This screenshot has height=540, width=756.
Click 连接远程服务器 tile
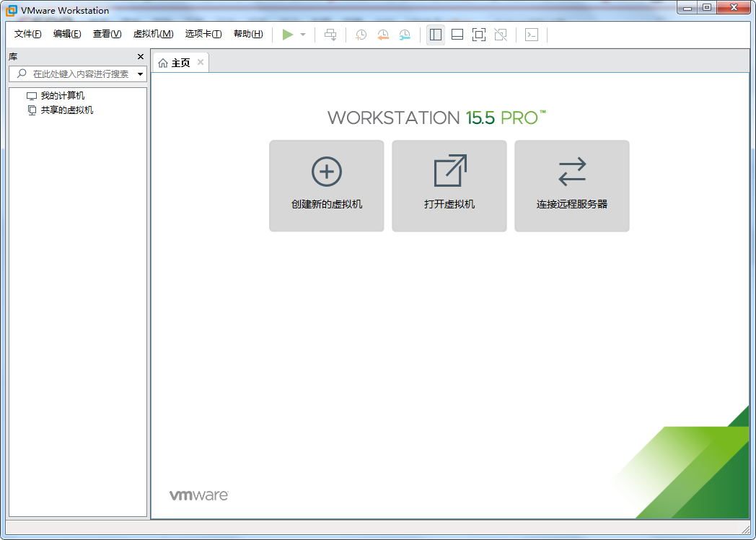[x=572, y=186]
